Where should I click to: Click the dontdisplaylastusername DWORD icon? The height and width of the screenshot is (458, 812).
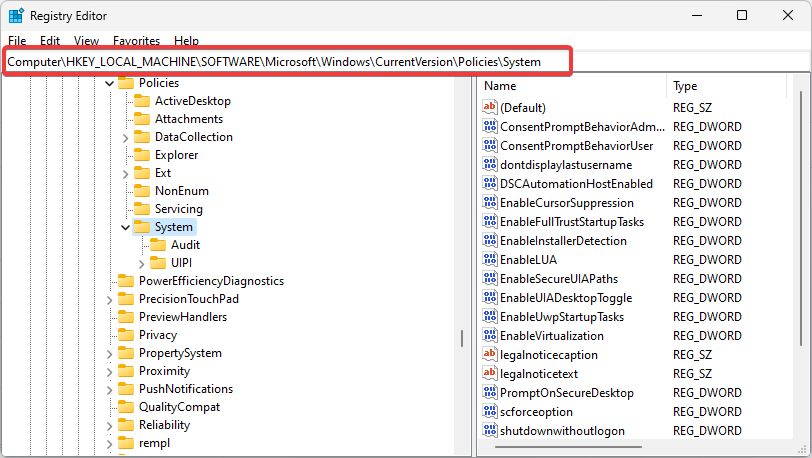tap(489, 164)
